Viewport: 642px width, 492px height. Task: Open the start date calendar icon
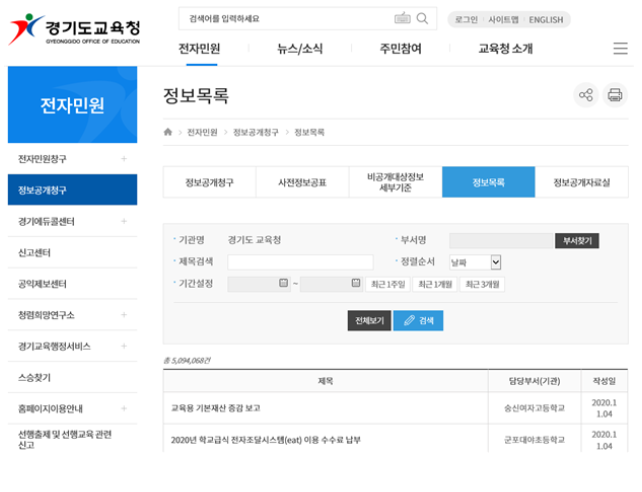click(x=283, y=283)
